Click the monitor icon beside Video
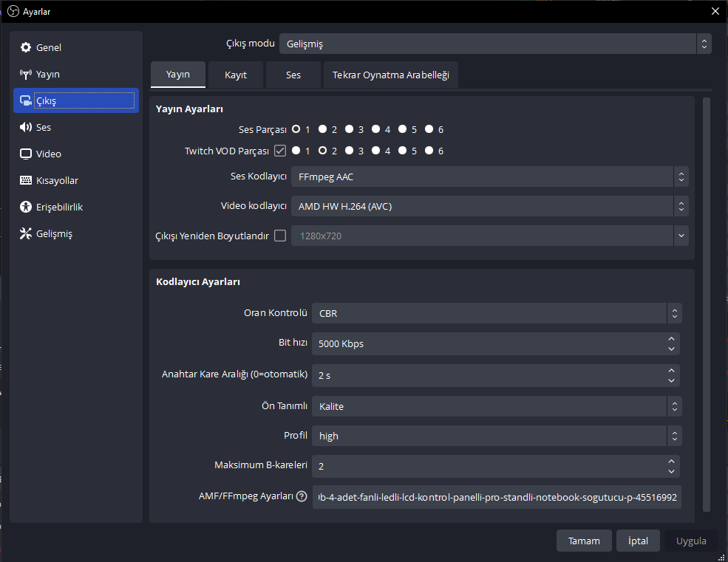728x562 pixels. coord(26,154)
